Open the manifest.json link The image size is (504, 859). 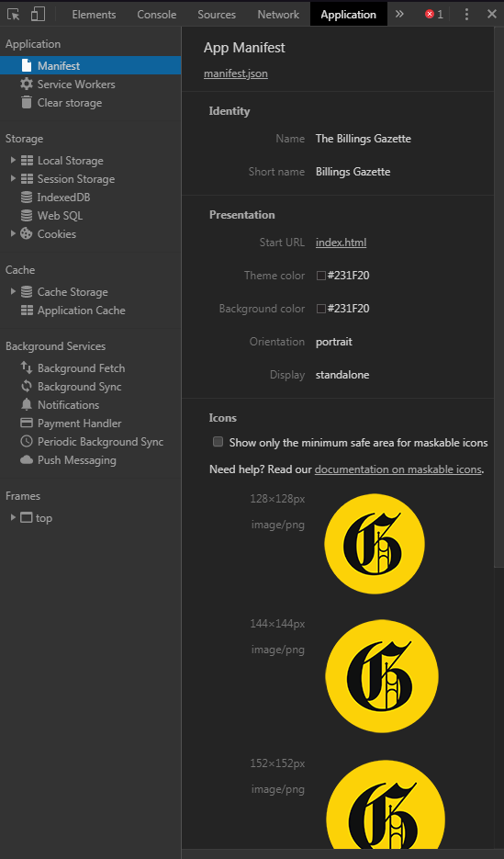coord(236,73)
